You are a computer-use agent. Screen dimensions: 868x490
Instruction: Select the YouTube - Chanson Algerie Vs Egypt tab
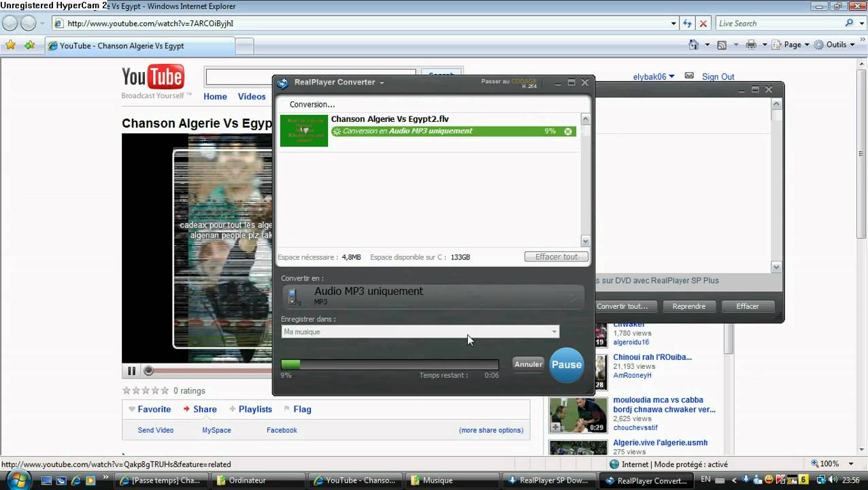tap(140, 46)
